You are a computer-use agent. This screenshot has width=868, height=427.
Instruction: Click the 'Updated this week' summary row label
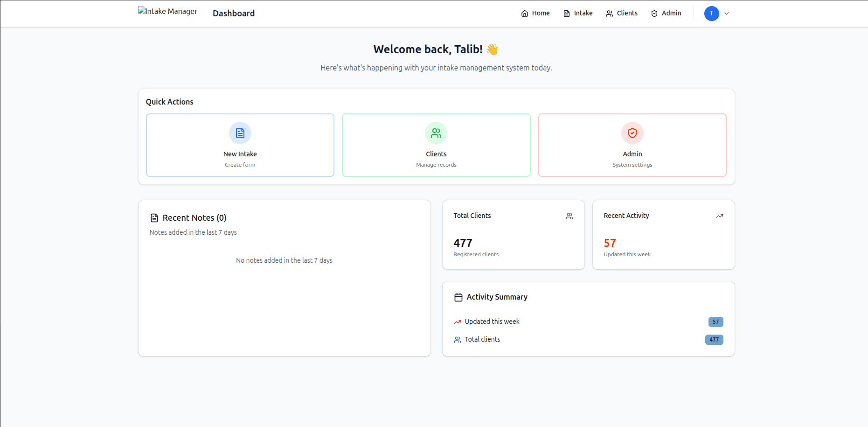point(492,322)
